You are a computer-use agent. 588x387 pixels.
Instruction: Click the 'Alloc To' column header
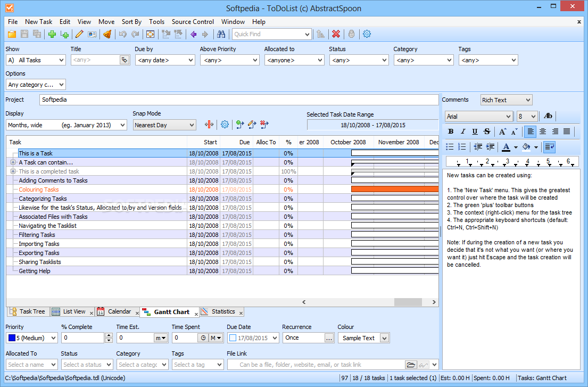point(266,142)
